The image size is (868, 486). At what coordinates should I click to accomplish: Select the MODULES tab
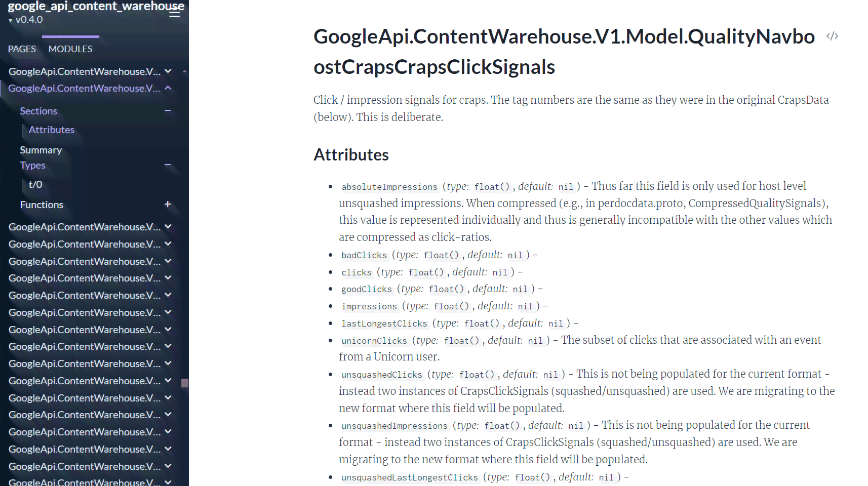point(70,49)
